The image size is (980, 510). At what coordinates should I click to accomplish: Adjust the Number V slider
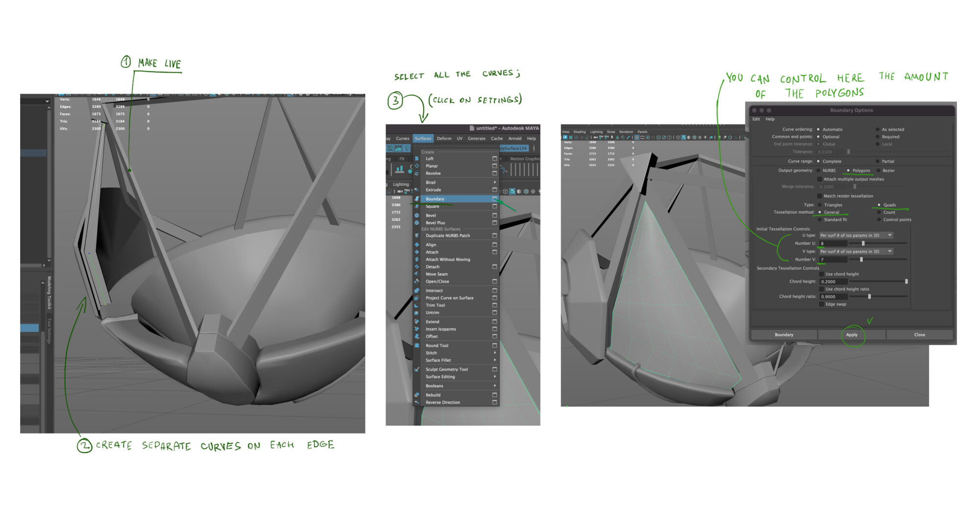click(x=861, y=259)
